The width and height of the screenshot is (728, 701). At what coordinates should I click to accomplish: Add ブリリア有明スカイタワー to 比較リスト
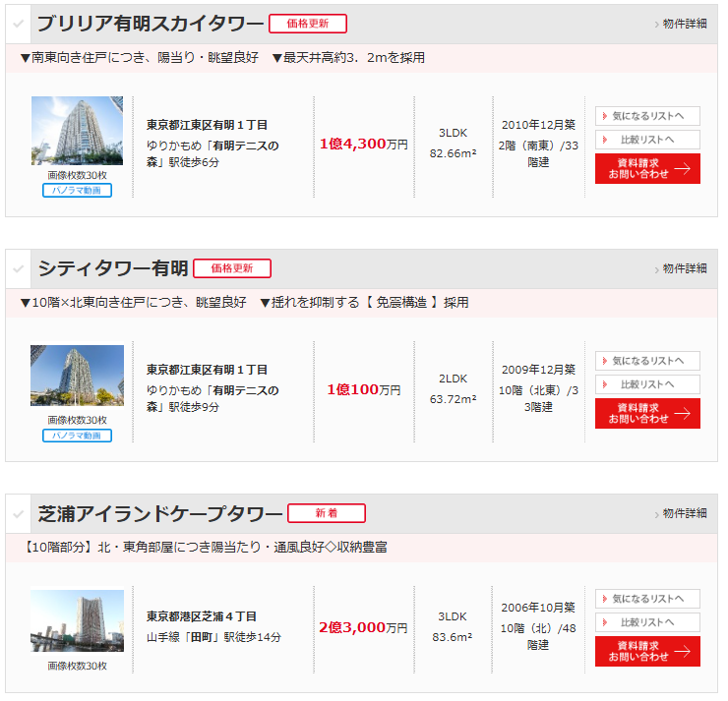point(647,140)
